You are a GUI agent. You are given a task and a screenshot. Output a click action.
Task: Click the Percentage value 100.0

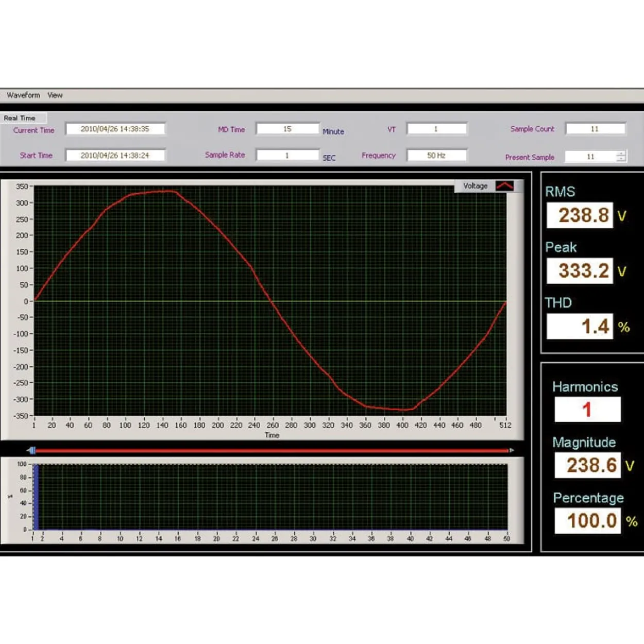[x=587, y=521]
